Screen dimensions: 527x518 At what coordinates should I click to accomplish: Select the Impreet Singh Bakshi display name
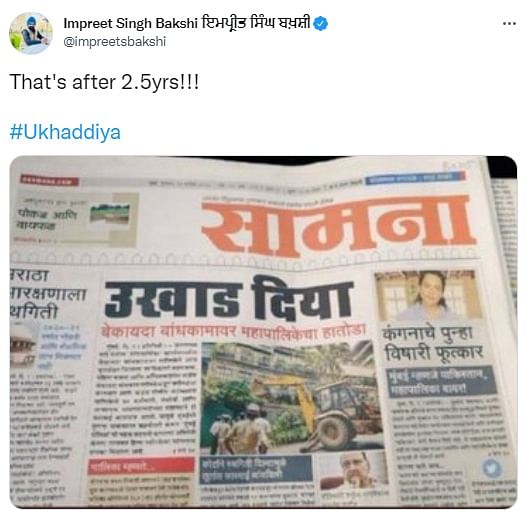click(187, 23)
